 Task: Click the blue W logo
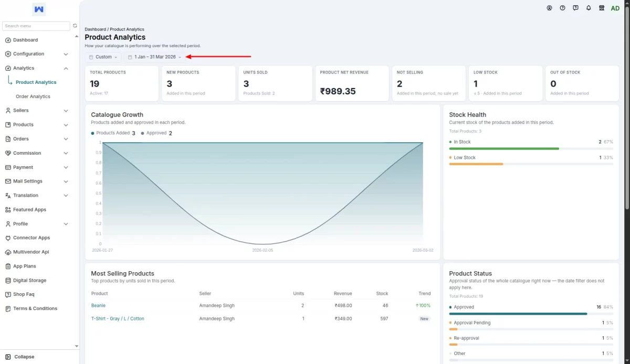(39, 9)
